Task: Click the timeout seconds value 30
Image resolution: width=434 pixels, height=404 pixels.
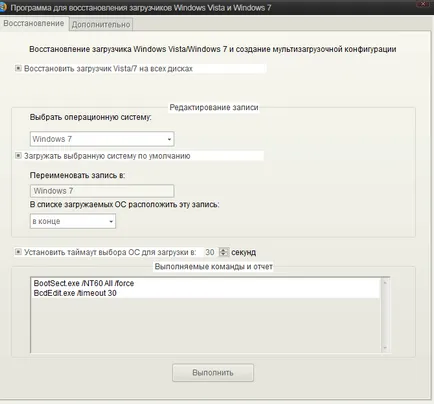Action: tap(210, 252)
